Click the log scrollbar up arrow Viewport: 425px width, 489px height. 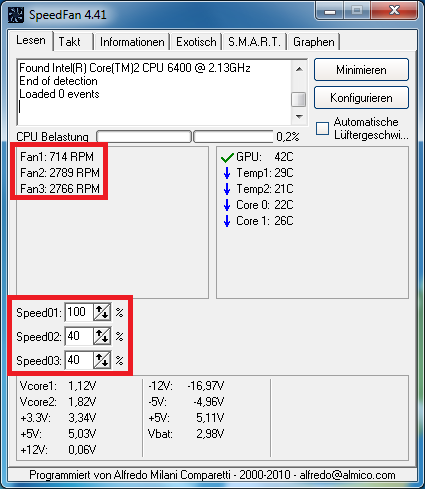(299, 69)
